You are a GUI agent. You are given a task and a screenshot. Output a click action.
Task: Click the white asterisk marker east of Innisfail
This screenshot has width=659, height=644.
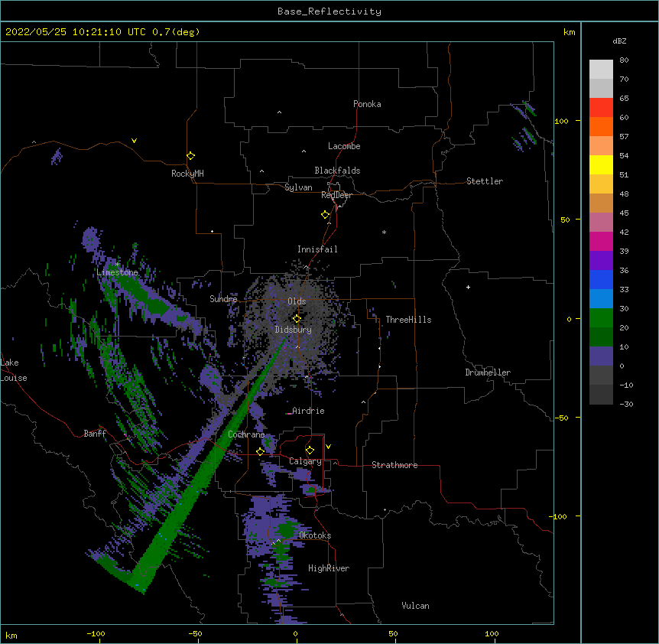tap(384, 232)
